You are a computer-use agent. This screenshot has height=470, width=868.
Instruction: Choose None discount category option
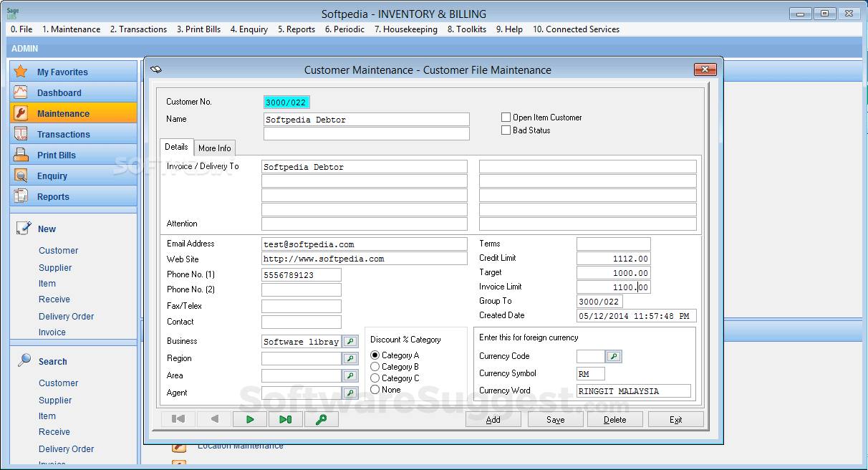(375, 390)
